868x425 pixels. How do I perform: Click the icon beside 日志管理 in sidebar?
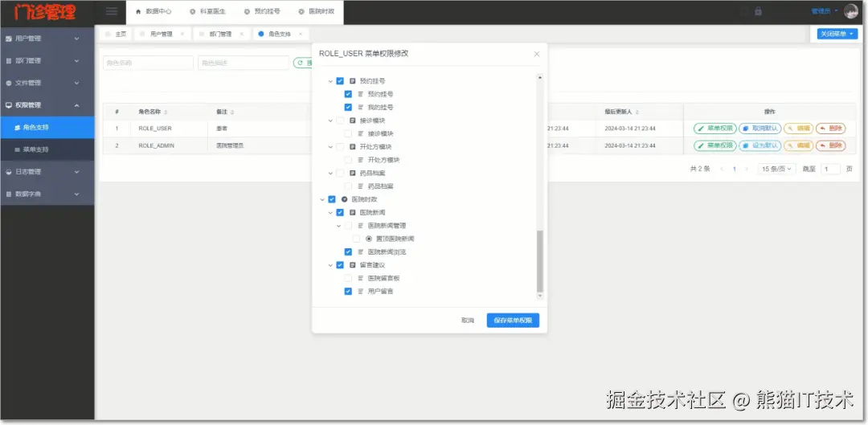(8, 172)
